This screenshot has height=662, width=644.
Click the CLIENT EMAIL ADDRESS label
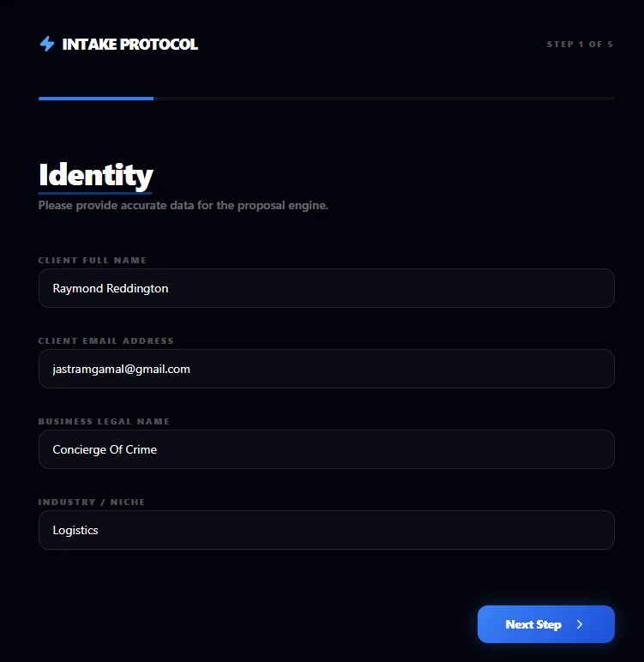(x=106, y=340)
